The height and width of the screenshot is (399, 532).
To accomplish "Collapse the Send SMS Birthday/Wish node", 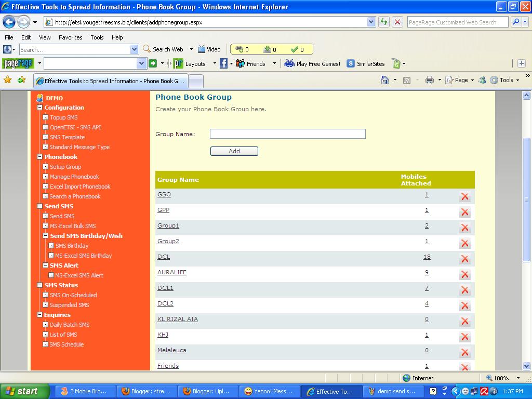I will pyautogui.click(x=46, y=235).
